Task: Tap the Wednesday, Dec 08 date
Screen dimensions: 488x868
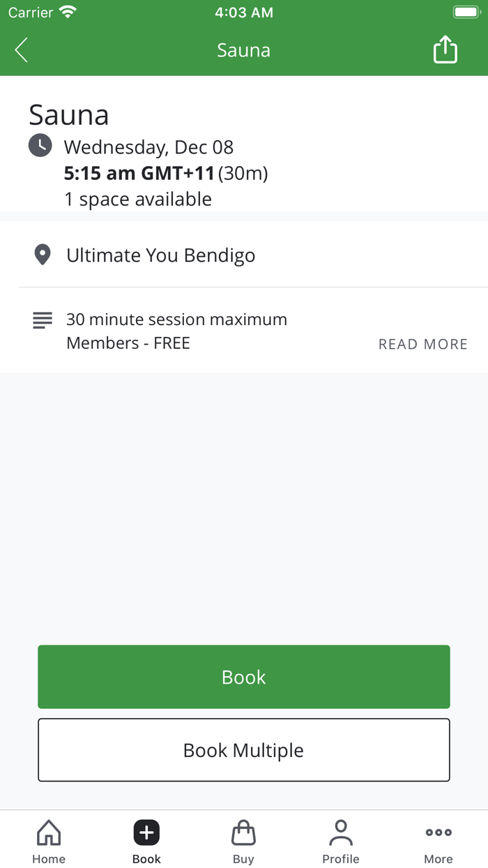Action: point(148,147)
